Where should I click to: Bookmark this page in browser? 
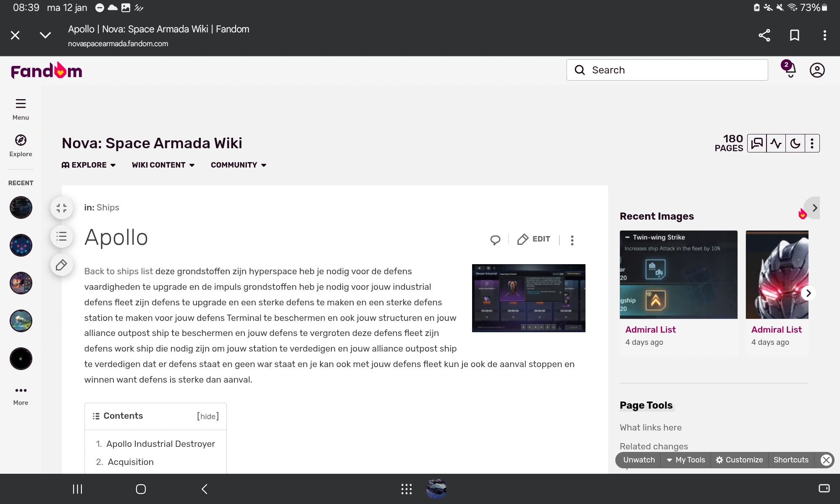click(x=794, y=35)
